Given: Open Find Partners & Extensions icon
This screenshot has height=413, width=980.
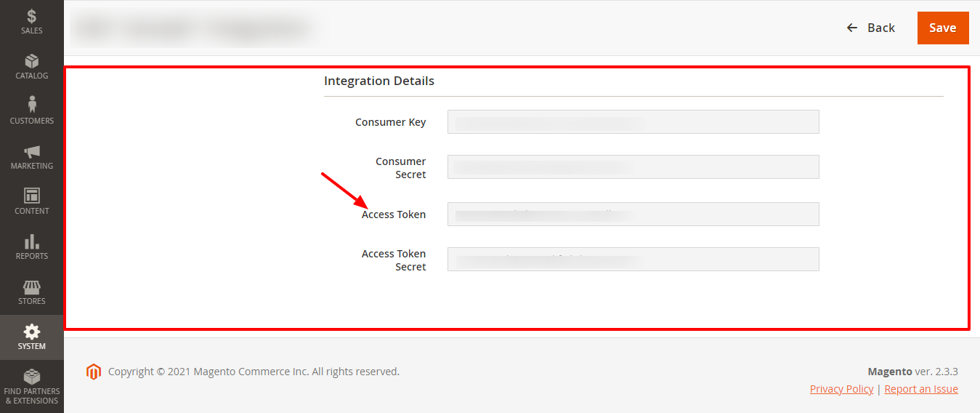Looking at the screenshot, I should coord(32,377).
